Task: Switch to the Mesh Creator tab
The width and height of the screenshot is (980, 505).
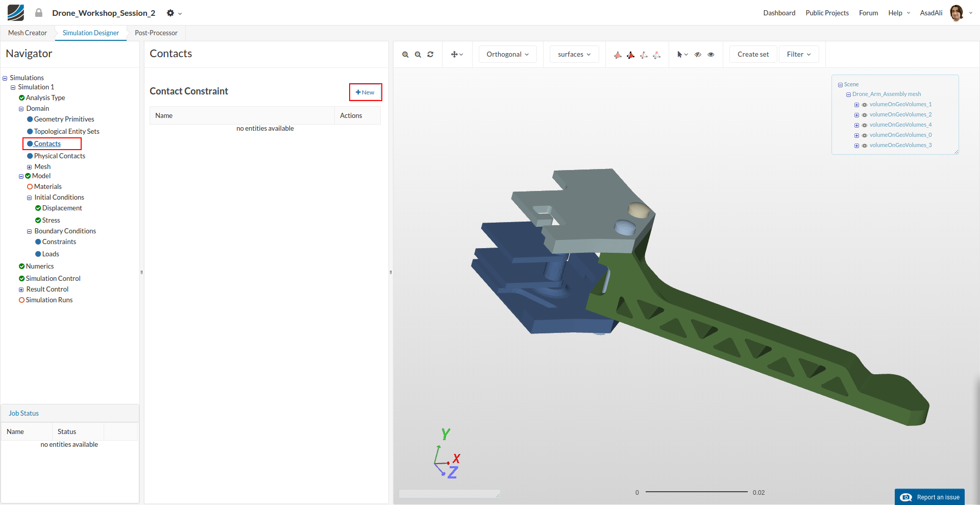Action: 28,33
